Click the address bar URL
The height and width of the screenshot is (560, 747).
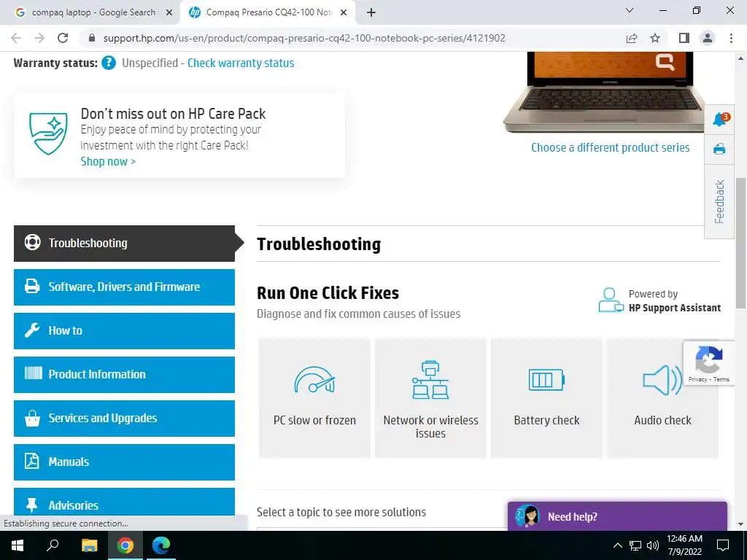tap(304, 38)
